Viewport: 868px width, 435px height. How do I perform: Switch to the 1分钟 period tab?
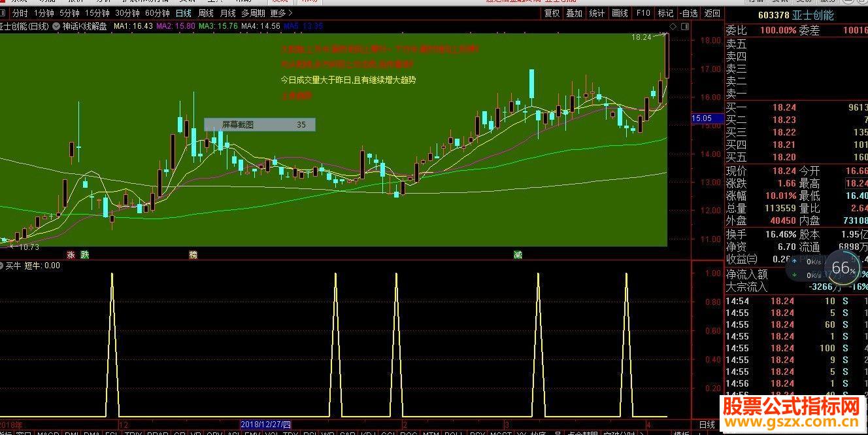44,13
